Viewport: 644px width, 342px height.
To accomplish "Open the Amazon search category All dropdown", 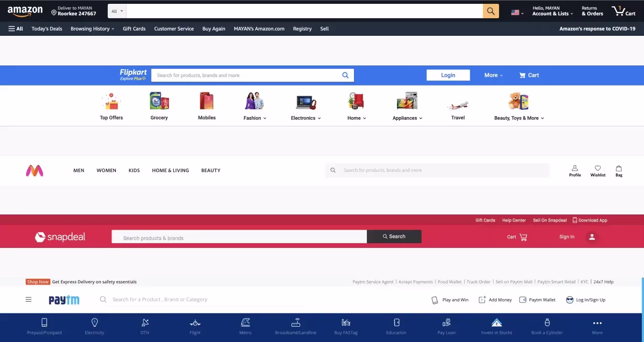I will tap(117, 11).
